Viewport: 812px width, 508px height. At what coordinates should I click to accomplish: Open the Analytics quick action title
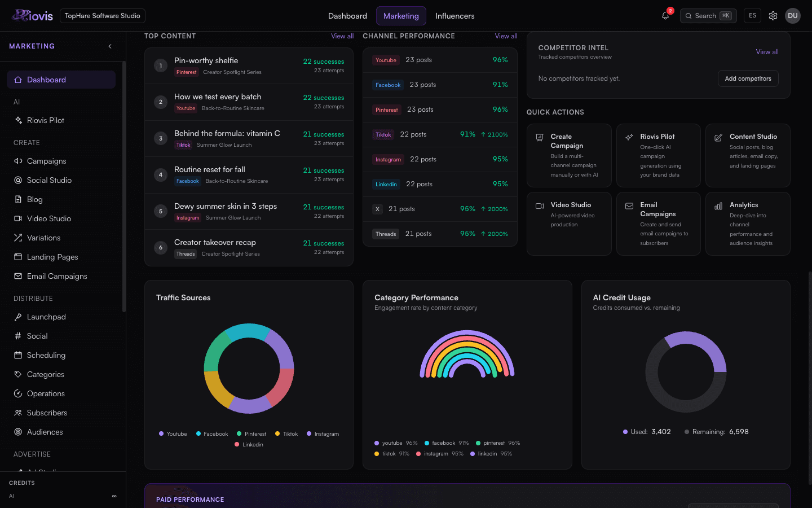(744, 205)
